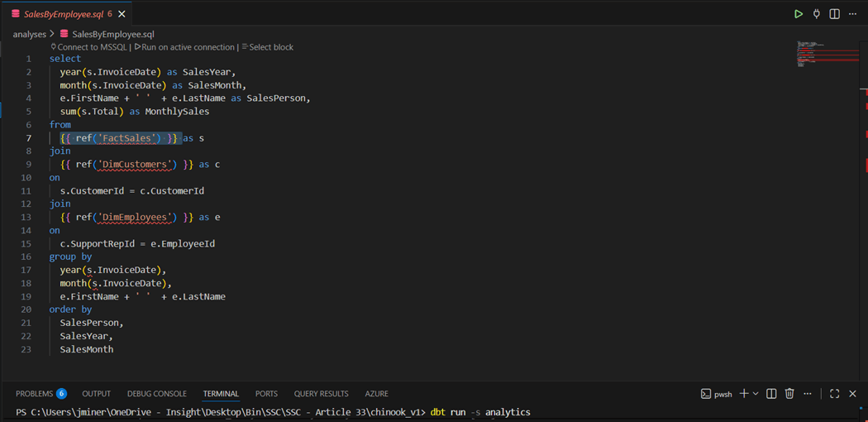Click Connect to MSSQL code lens
Image resolution: width=868 pixels, height=422 pixels.
(x=89, y=47)
